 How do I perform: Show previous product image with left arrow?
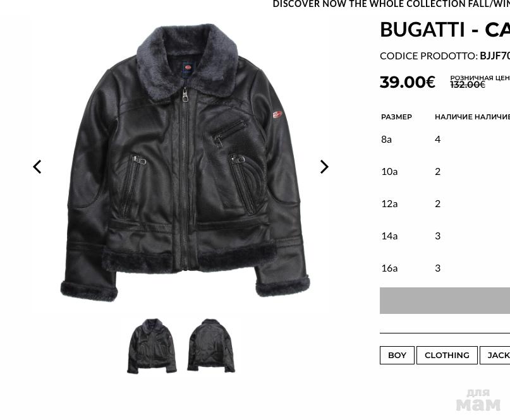pos(37,167)
